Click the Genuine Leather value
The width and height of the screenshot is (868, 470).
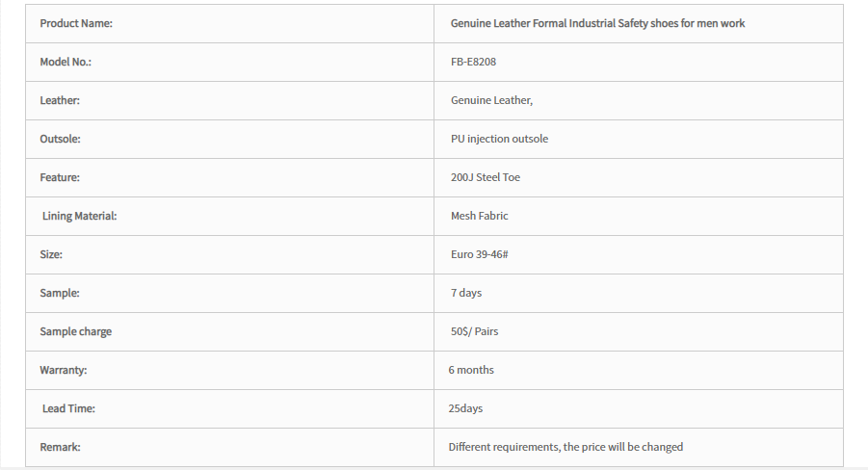pyautogui.click(x=491, y=100)
